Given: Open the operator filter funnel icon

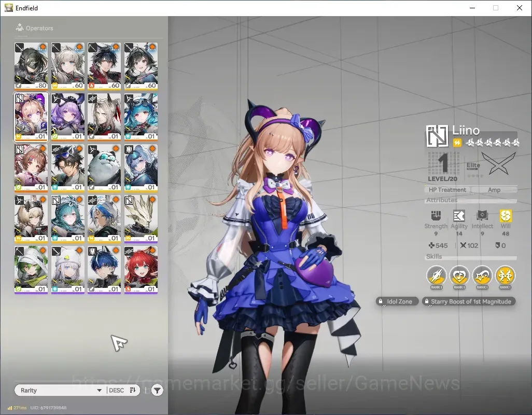Looking at the screenshot, I should coord(157,391).
